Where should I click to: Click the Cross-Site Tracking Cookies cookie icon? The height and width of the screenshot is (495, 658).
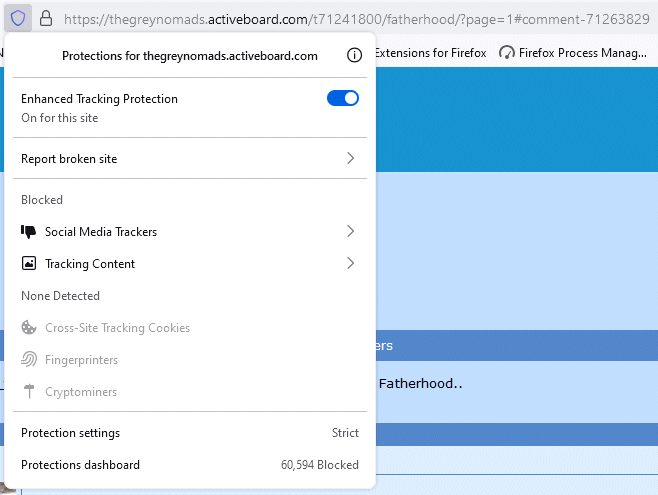click(x=28, y=328)
